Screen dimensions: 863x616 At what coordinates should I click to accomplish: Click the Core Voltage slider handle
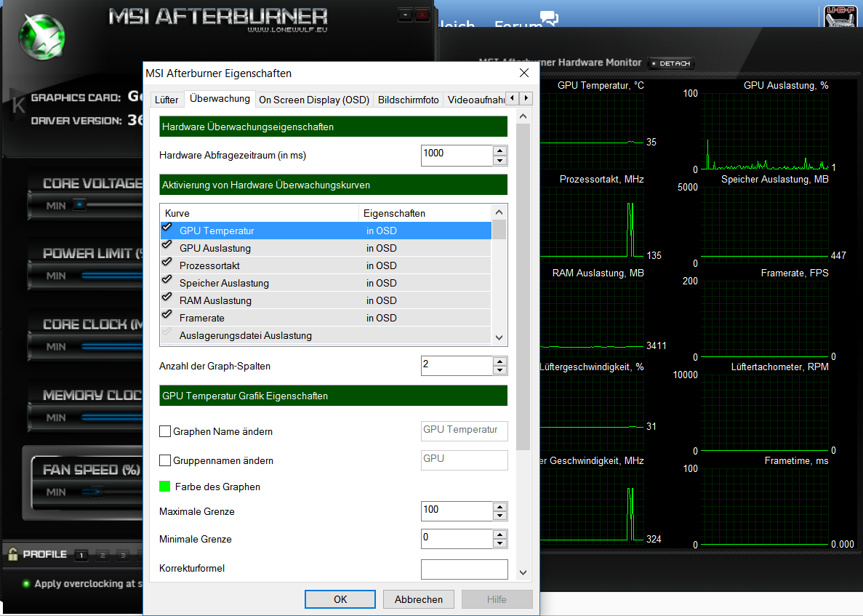point(80,205)
